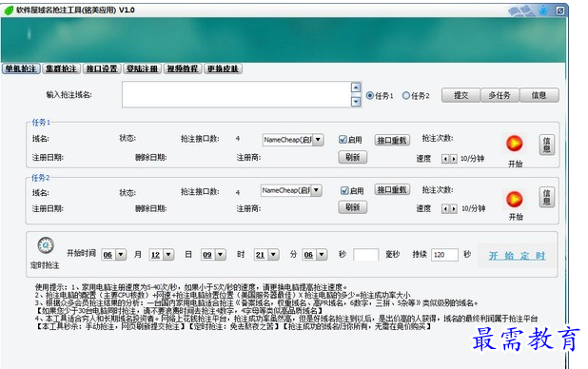Open the month dropdown showing 06
588x369 pixels.
pos(121,255)
